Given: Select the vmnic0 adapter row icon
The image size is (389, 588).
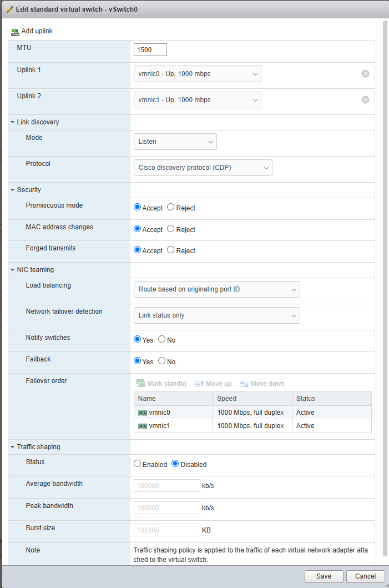Looking at the screenshot, I should pos(143,413).
